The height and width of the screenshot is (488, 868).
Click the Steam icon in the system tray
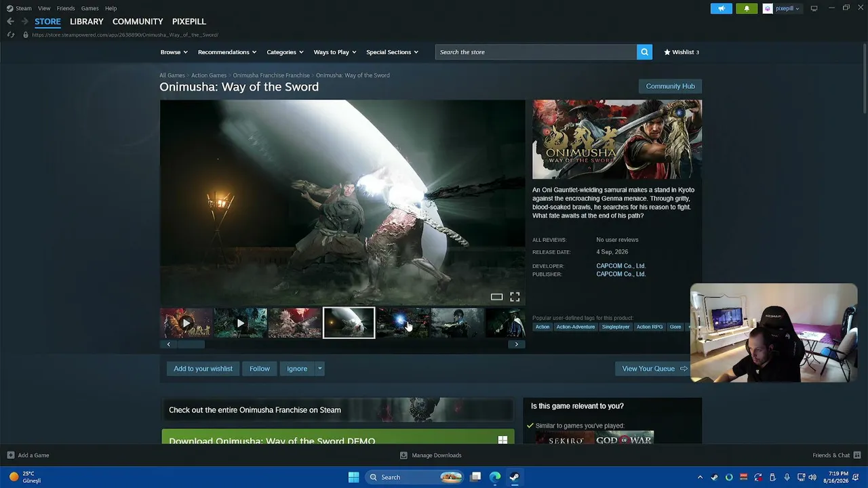714,477
